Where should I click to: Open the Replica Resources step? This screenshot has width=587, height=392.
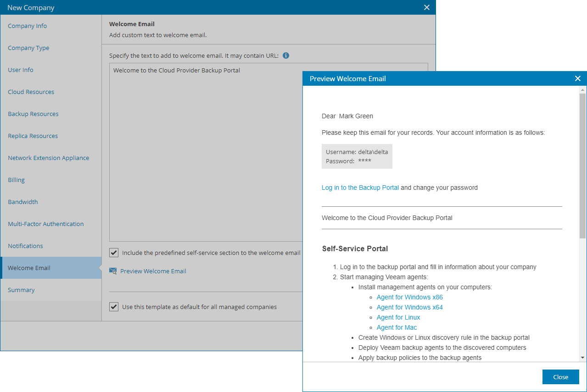51,136
